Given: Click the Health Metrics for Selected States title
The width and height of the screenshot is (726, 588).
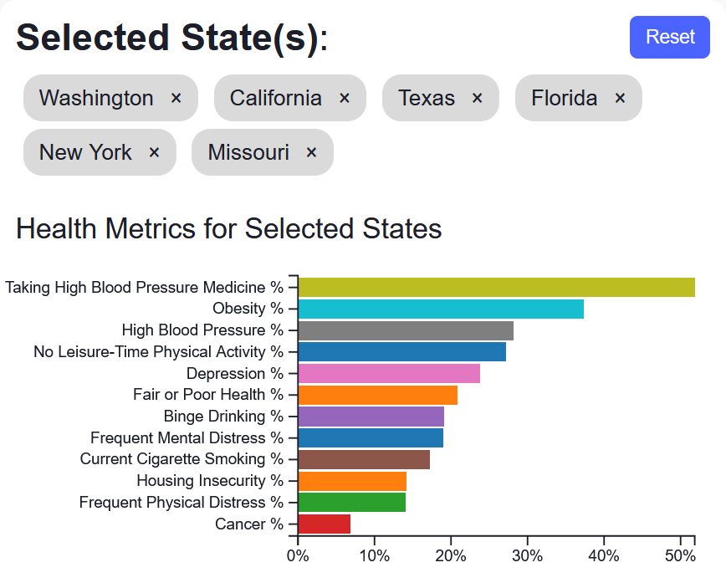Looking at the screenshot, I should pyautogui.click(x=228, y=228).
